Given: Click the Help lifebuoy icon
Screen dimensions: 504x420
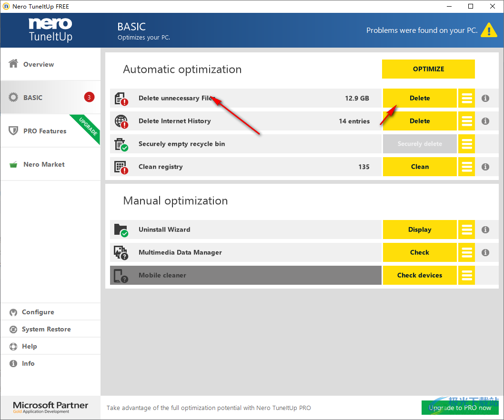Looking at the screenshot, I should pos(13,346).
